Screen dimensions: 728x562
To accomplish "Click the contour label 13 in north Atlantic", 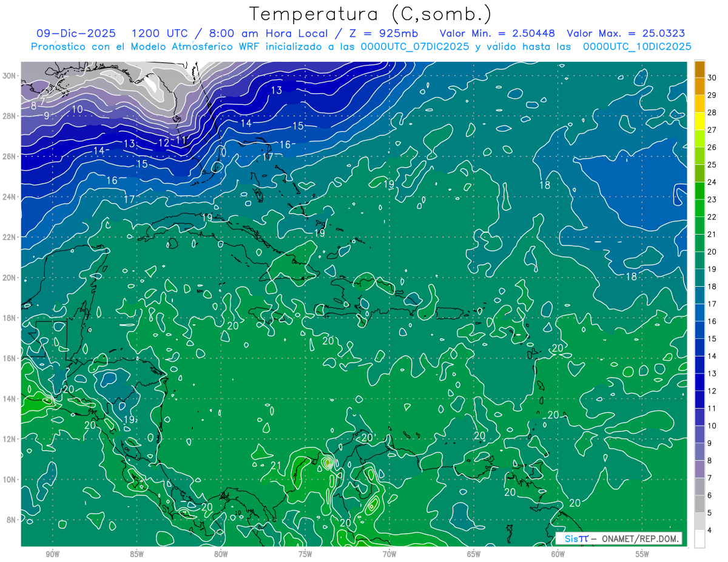I will coord(277,90).
